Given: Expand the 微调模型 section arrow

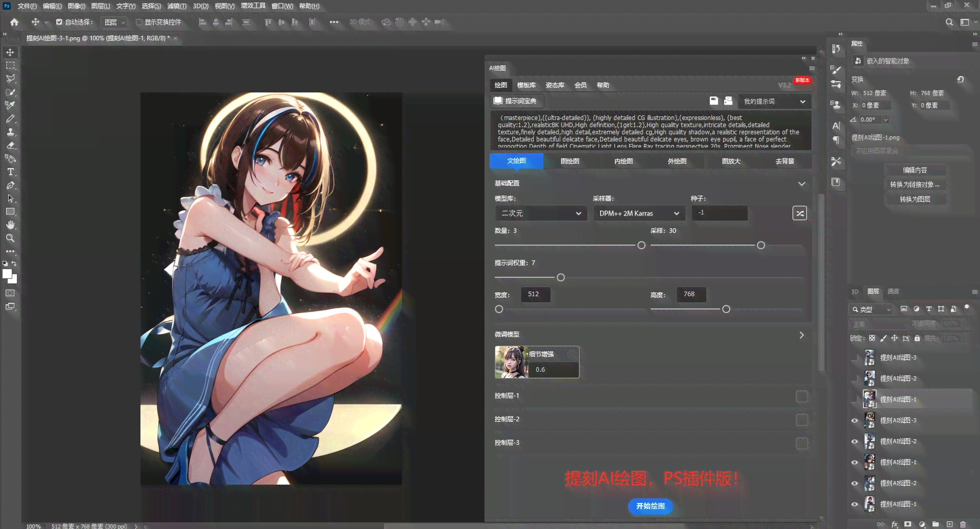Looking at the screenshot, I should 801,335.
